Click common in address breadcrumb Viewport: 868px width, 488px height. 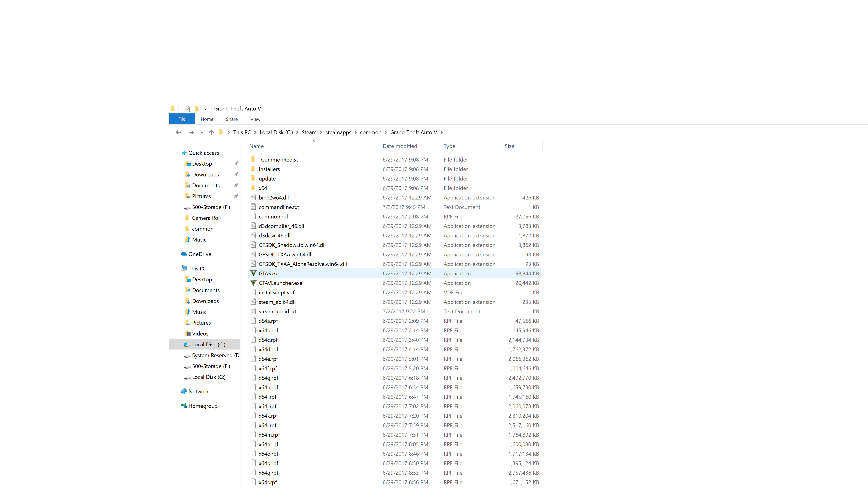[371, 132]
